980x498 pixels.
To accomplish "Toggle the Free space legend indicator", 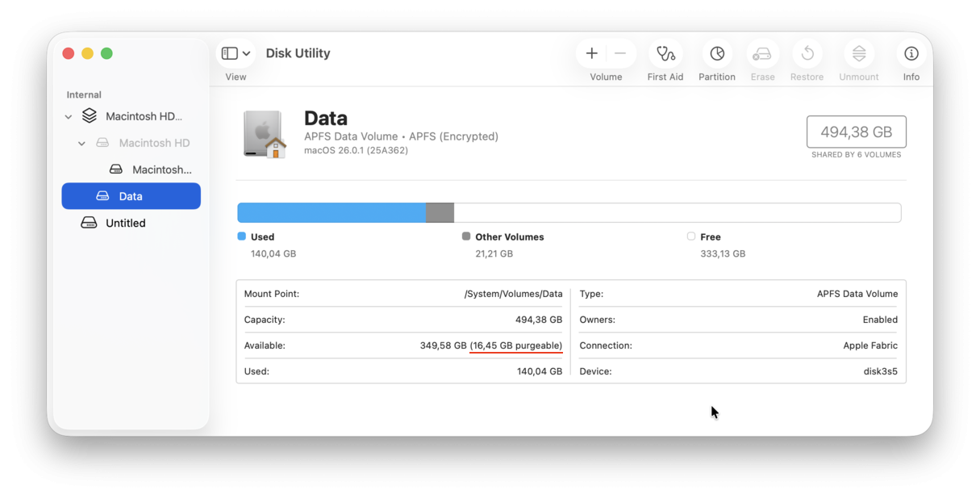I will tap(690, 236).
